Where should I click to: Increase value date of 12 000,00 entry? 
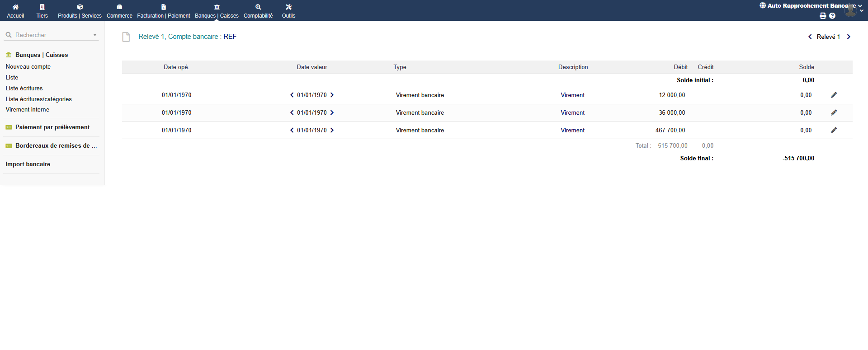point(332,95)
